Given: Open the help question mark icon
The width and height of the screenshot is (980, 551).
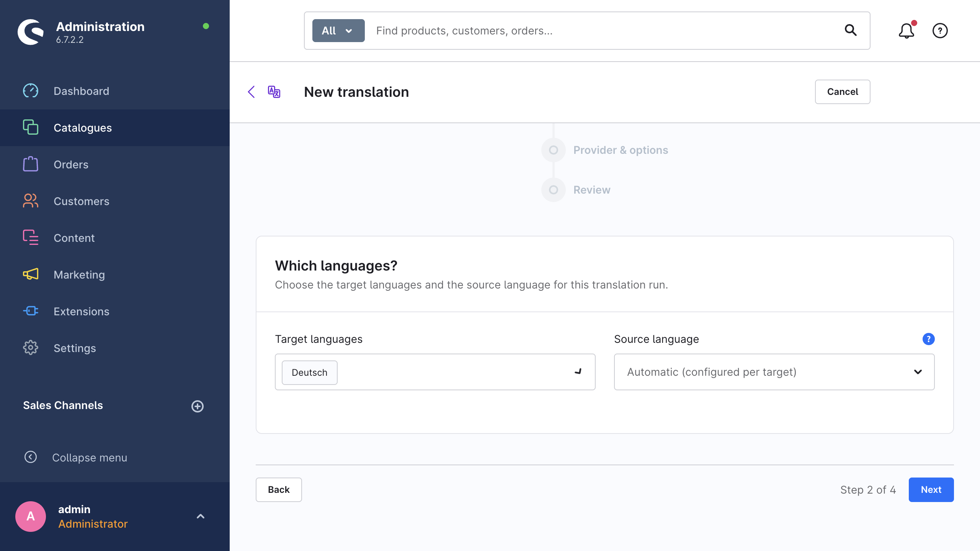Looking at the screenshot, I should 940,31.
